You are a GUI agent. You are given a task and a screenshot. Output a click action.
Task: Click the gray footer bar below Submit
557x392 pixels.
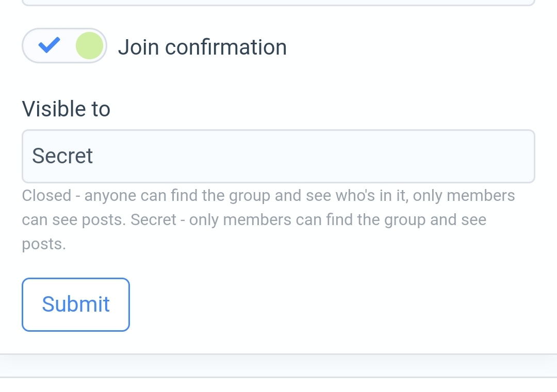(x=278, y=366)
